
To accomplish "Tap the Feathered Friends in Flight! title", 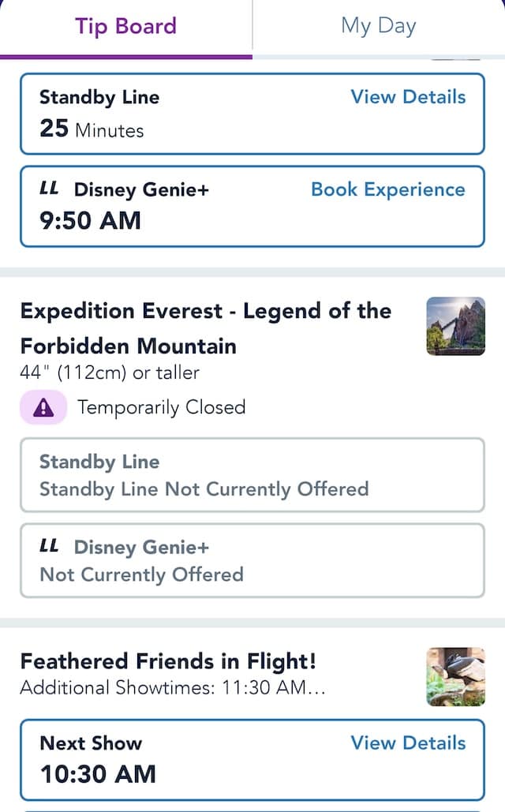I will coord(168,661).
